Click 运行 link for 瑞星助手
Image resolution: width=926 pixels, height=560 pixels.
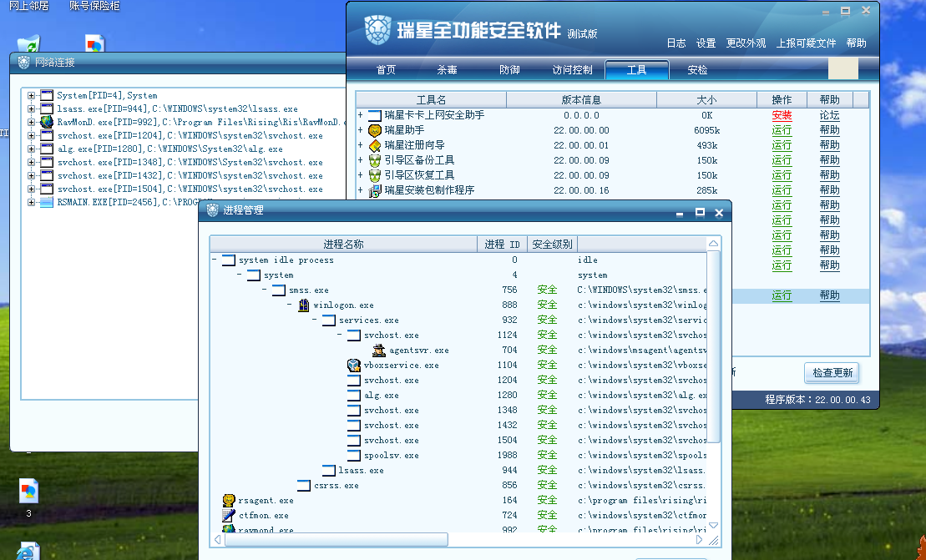(x=782, y=130)
